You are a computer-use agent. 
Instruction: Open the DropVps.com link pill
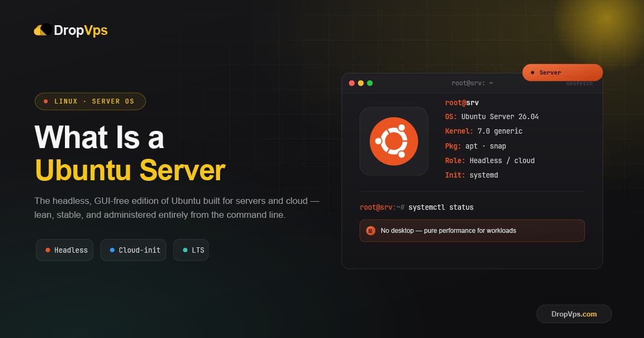(574, 314)
